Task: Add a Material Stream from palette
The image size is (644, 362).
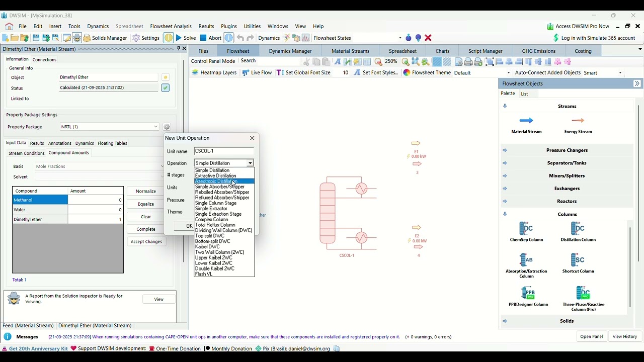Action: tap(526, 125)
